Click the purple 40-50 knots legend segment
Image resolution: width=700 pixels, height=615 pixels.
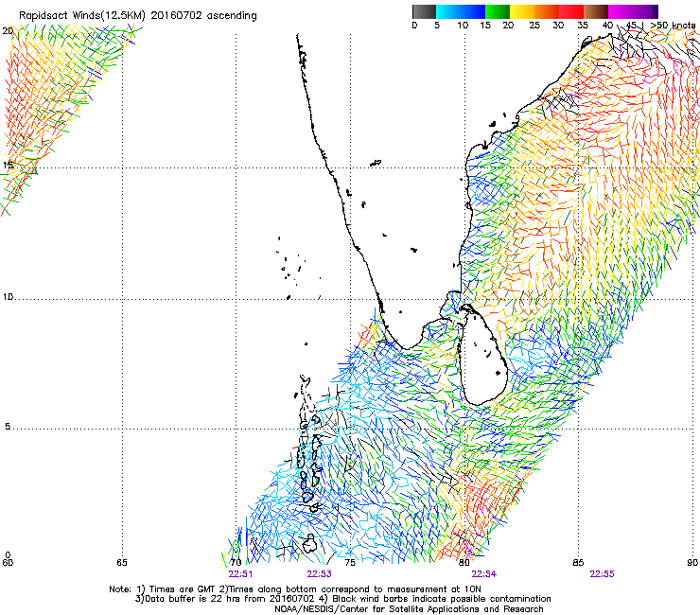click(x=633, y=11)
